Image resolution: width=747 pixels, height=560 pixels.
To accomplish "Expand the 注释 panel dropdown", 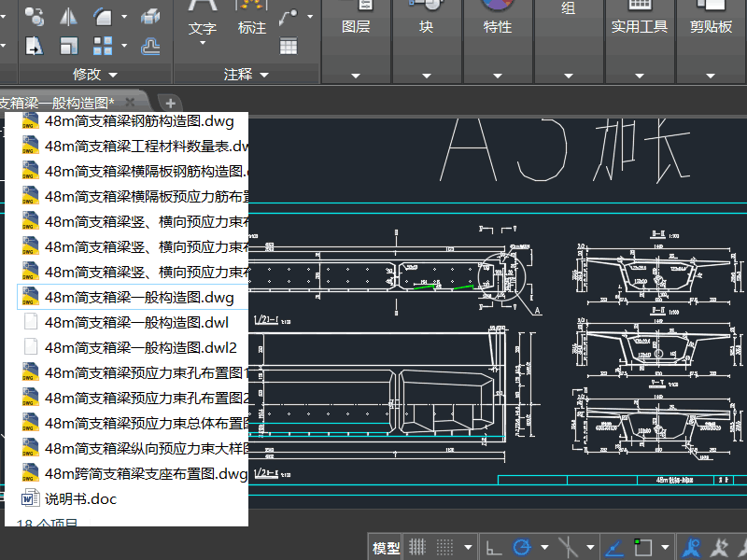I will [x=263, y=75].
